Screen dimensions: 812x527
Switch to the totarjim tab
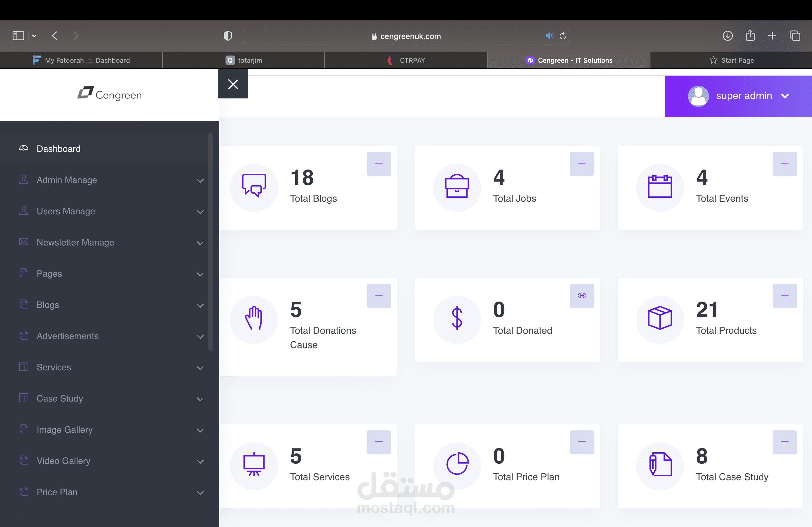tap(244, 60)
